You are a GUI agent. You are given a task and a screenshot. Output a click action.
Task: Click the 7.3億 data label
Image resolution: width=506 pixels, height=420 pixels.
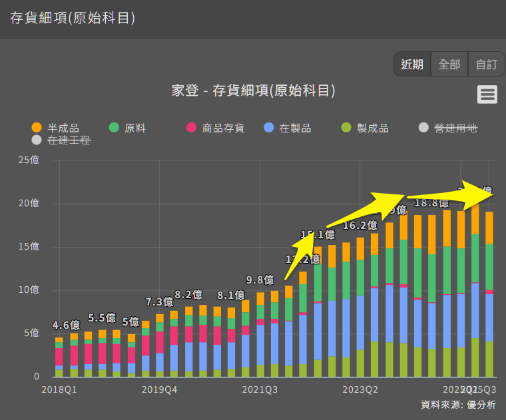[x=160, y=302]
